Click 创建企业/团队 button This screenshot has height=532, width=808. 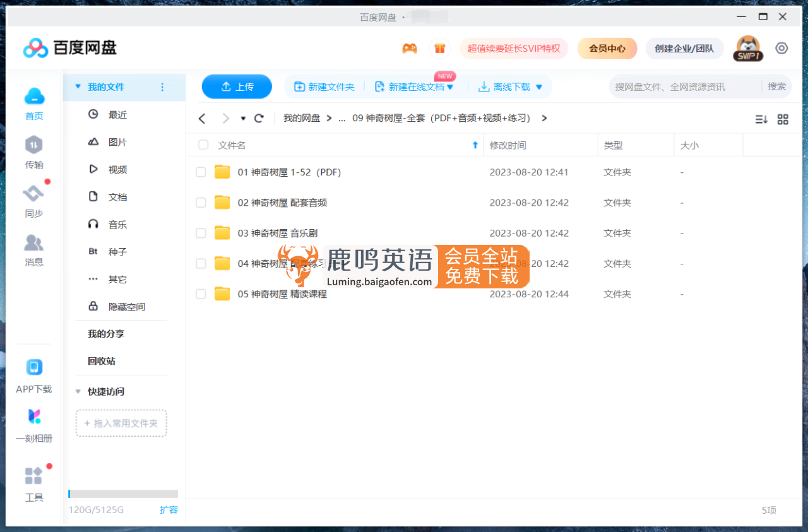pyautogui.click(x=684, y=49)
